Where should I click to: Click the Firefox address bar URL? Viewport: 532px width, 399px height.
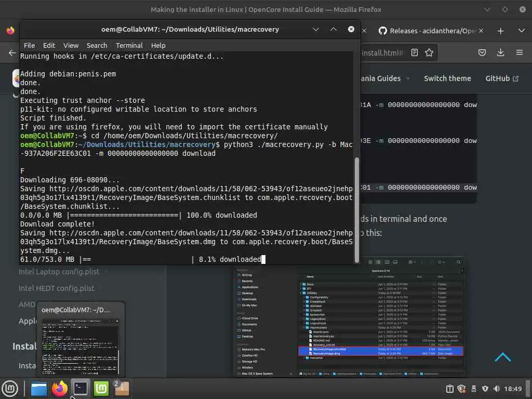tap(382, 53)
